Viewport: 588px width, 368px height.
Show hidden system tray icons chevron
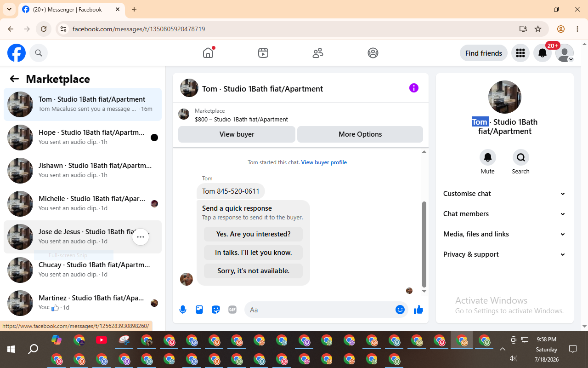click(x=503, y=349)
